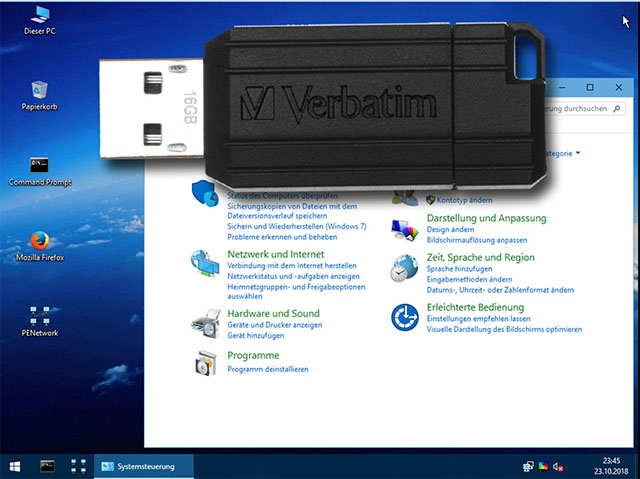Click the security shield category icon
Image resolution: width=640 pixels, height=479 pixels.
(205, 193)
